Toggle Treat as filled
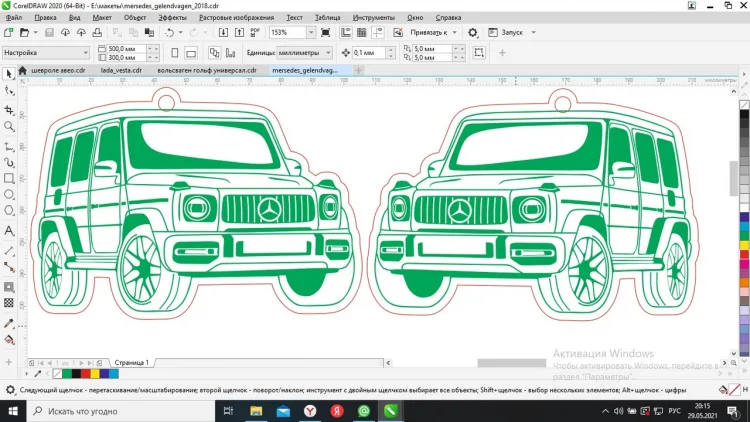 pos(479,53)
